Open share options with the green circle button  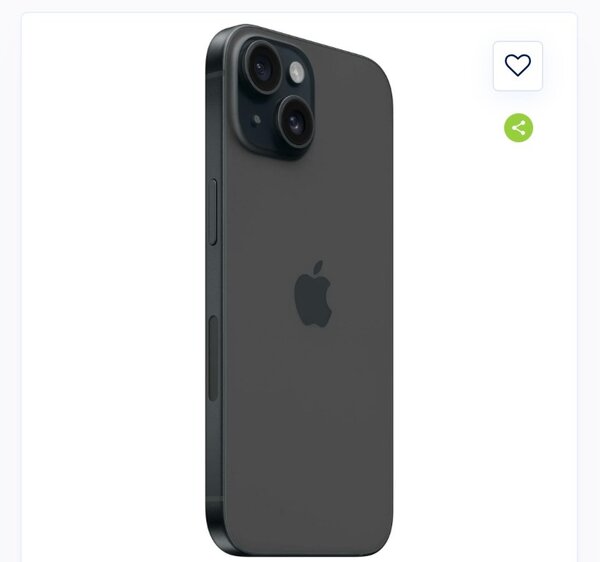(x=518, y=128)
